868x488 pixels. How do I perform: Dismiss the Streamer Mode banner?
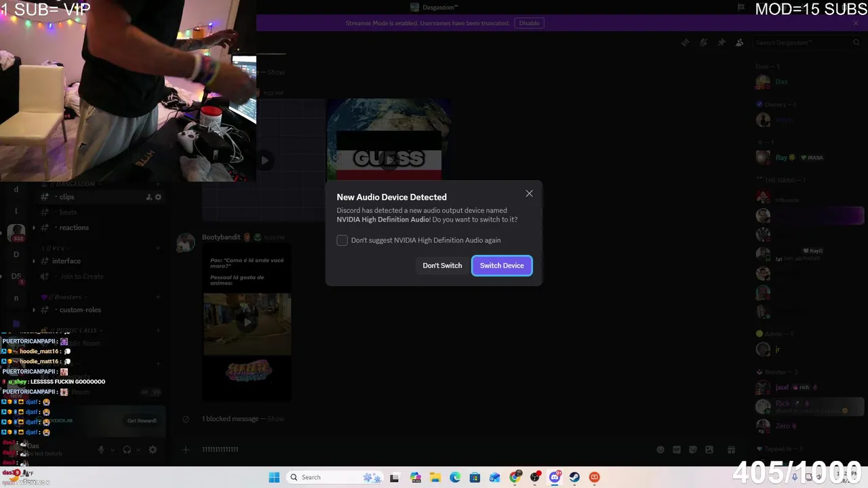pyautogui.click(x=856, y=23)
